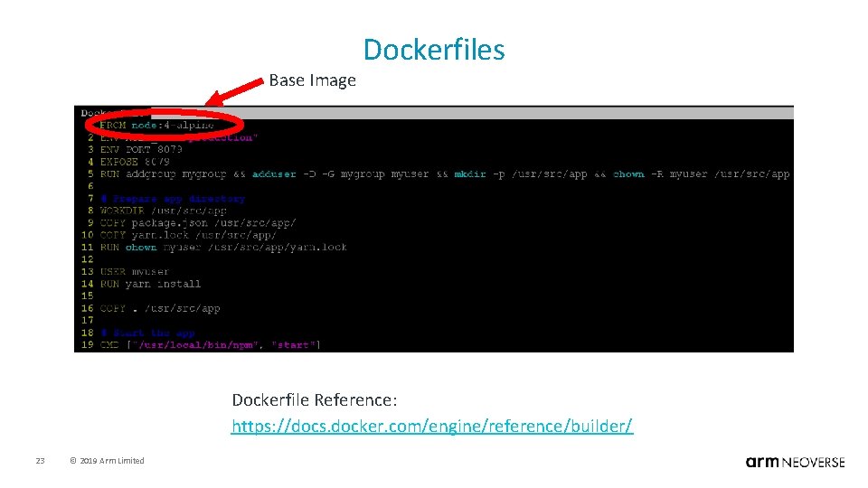Viewport: 868px width, 488px height.
Task: Select the COPY yarn.lock line
Action: tap(188, 235)
